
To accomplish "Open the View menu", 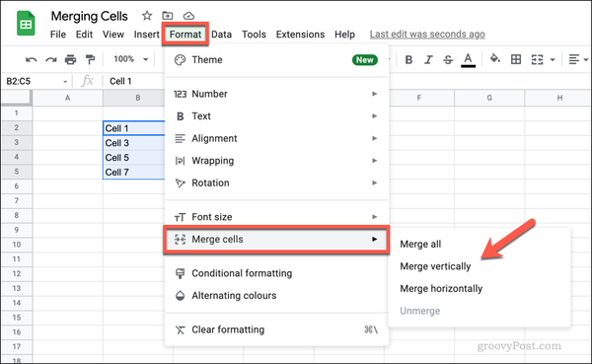I will click(x=113, y=35).
